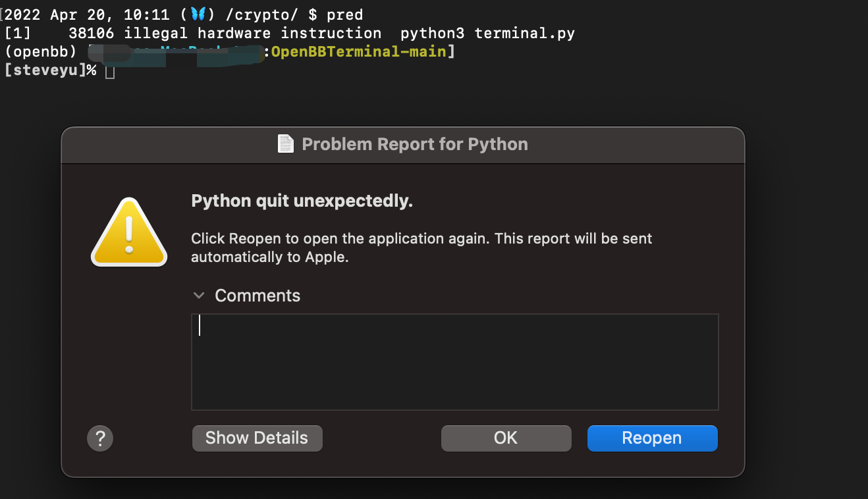
Task: Click the caution sign graphic in the alert
Action: 129,234
